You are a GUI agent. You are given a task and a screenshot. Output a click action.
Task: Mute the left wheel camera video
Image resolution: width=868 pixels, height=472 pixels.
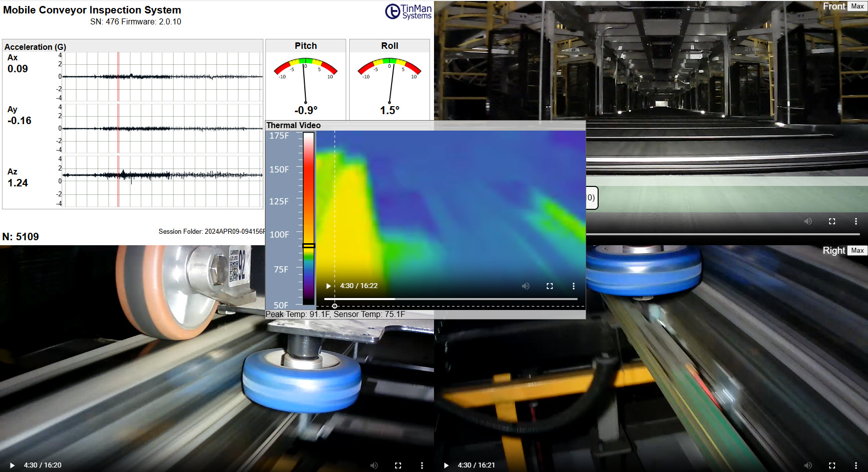pos(374,465)
